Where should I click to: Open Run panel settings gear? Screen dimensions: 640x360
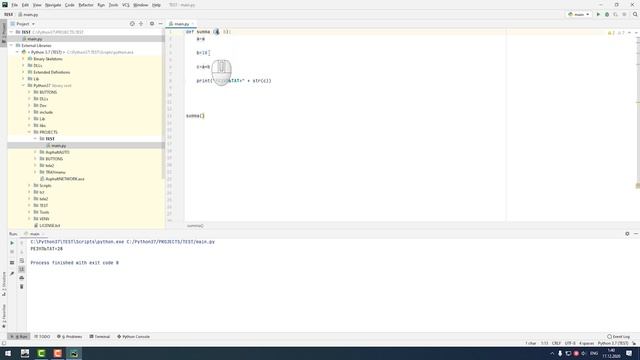point(627,234)
